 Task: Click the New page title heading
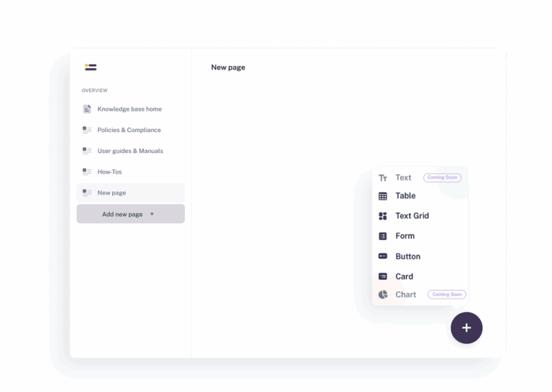pyautogui.click(x=228, y=67)
